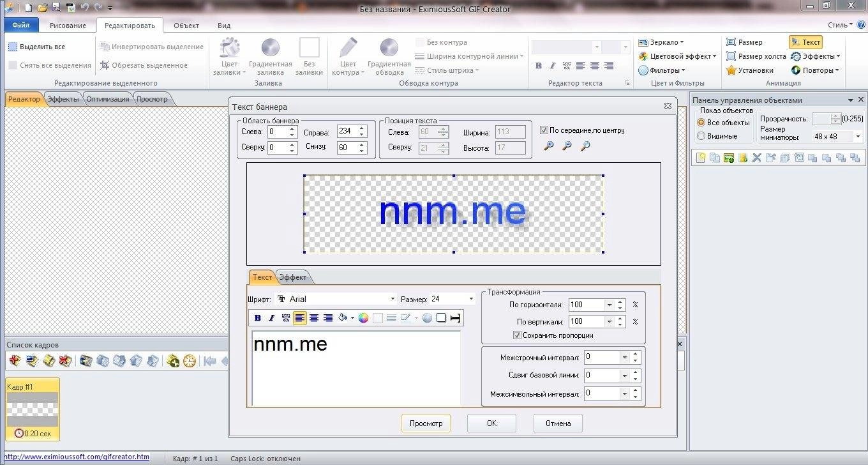Open 'По вертикали' value dropdown
The image size is (868, 465).
point(609,321)
